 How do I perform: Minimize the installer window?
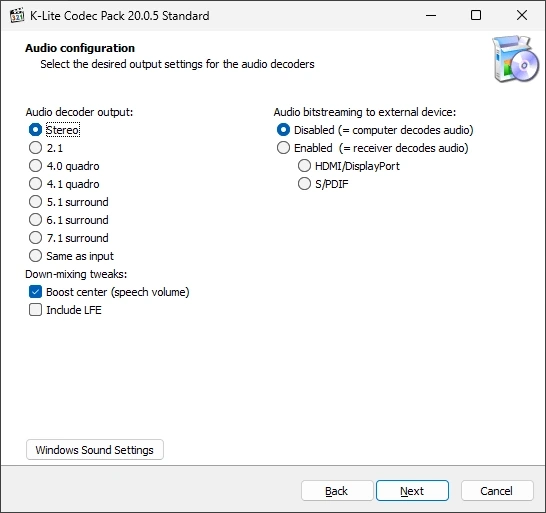[431, 15]
